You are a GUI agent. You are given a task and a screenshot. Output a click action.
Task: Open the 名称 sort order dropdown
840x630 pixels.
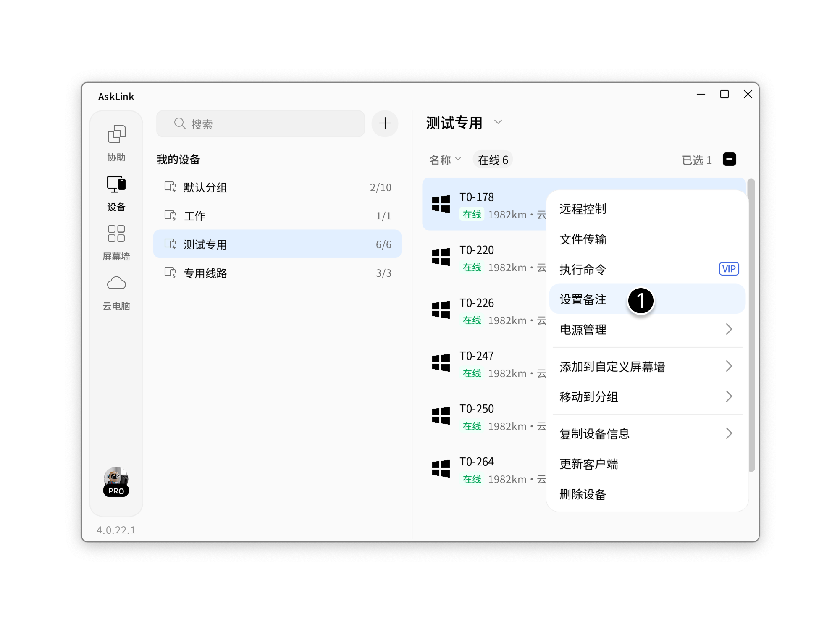coord(445,159)
